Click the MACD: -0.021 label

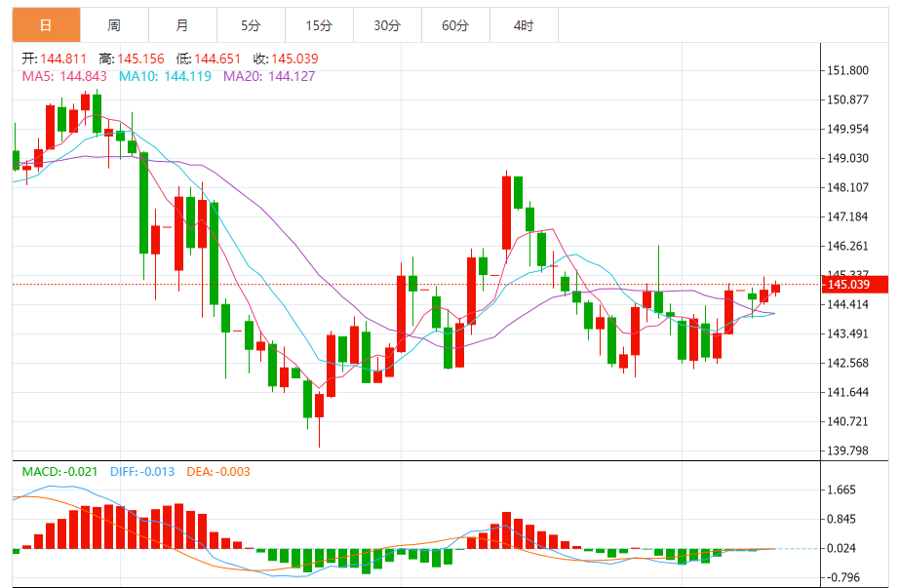(59, 472)
